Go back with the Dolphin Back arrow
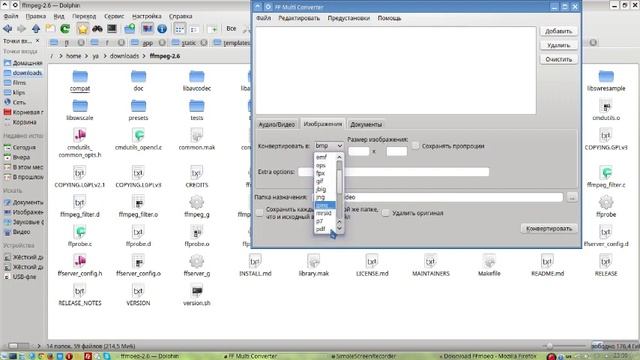Viewport: 640px width, 360px height. tap(7, 29)
